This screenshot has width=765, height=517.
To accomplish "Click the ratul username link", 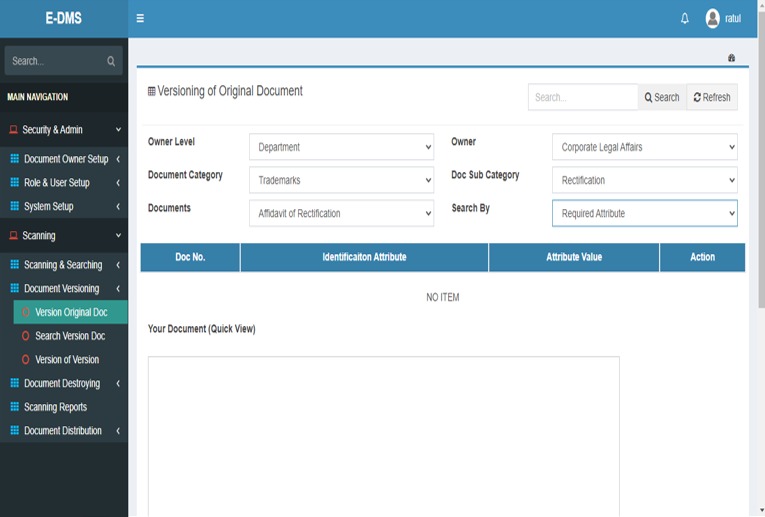I will 733,19.
